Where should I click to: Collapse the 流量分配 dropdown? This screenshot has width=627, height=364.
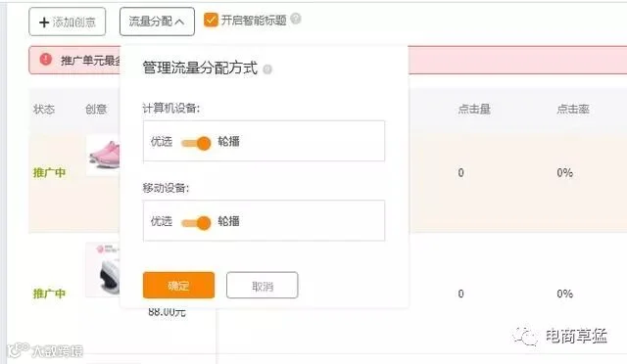tap(157, 22)
